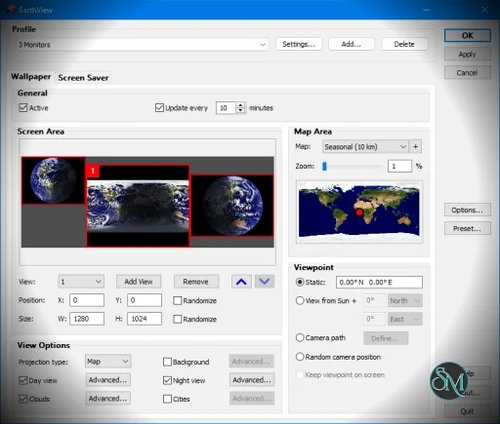Open Day view Advanced... settings

click(x=108, y=380)
